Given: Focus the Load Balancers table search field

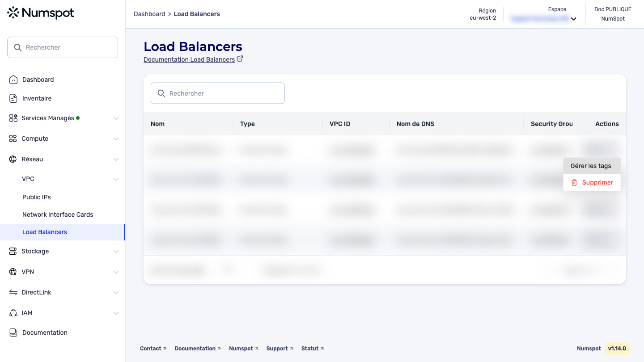Looking at the screenshot, I should 218,93.
